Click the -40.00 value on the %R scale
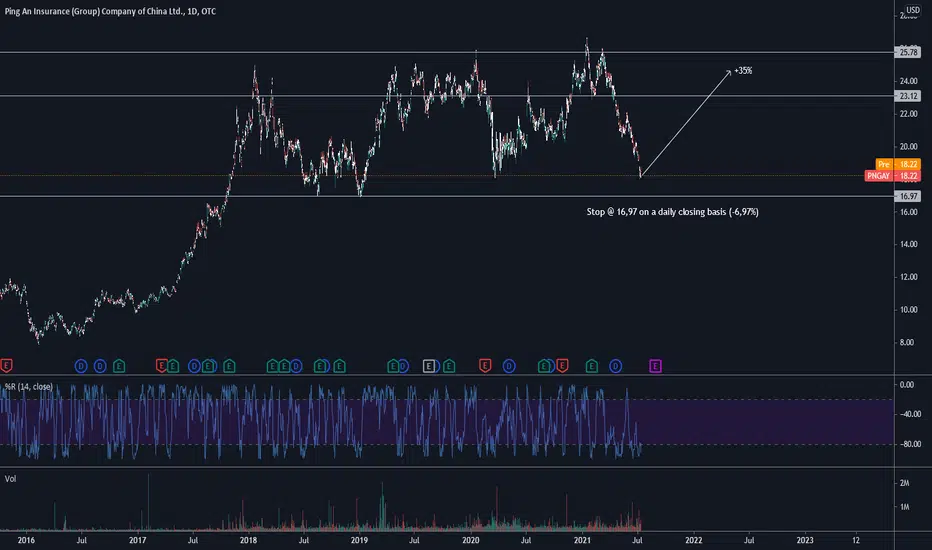932x550 pixels. [909, 414]
